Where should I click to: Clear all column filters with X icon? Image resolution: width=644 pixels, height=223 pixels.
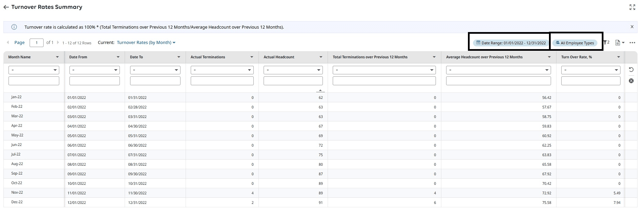click(631, 81)
